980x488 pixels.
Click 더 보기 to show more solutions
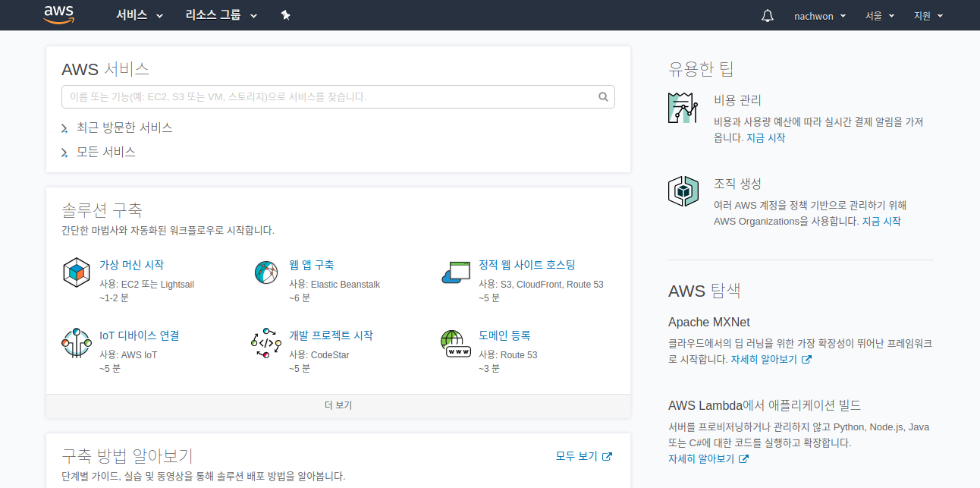pyautogui.click(x=338, y=405)
